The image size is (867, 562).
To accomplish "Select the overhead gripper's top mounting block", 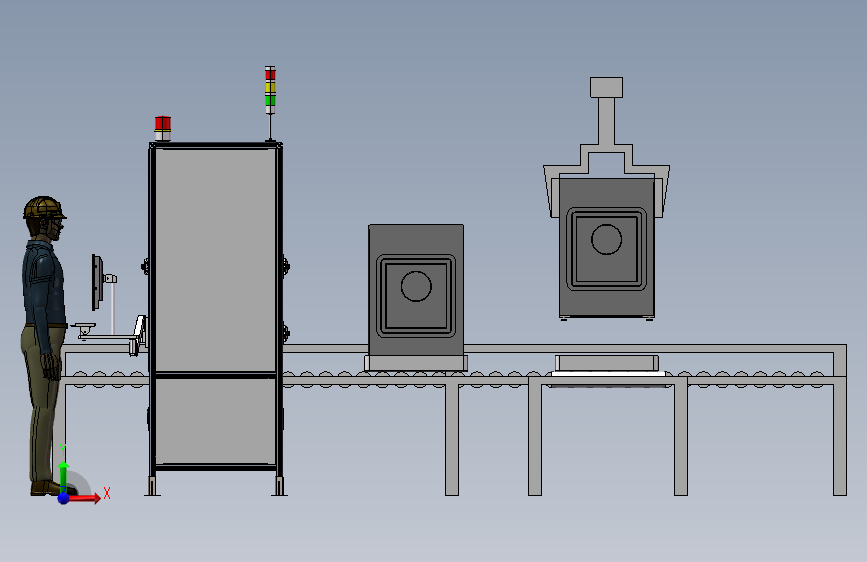I will click(x=607, y=87).
